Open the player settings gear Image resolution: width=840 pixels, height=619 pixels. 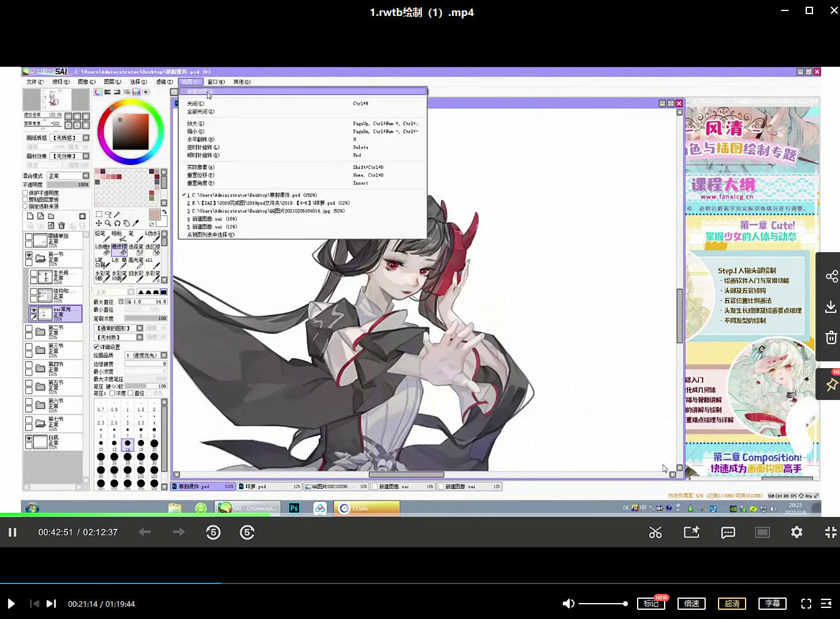(x=796, y=532)
